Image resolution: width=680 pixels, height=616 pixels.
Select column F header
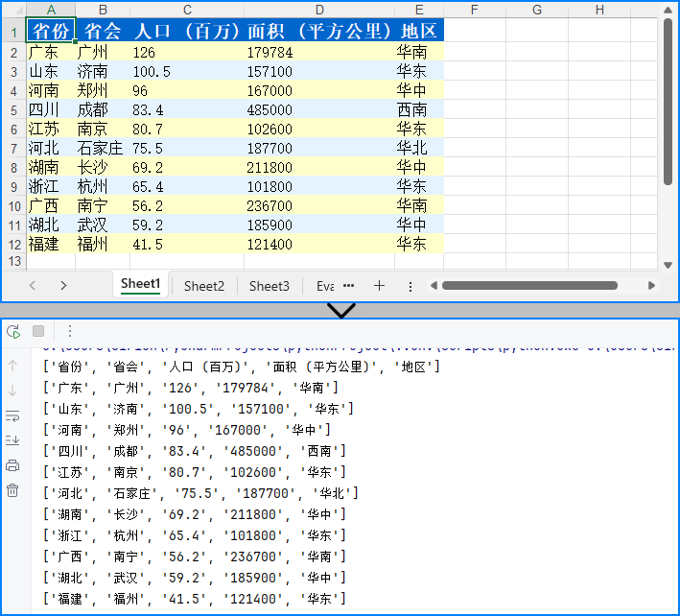pyautogui.click(x=475, y=10)
